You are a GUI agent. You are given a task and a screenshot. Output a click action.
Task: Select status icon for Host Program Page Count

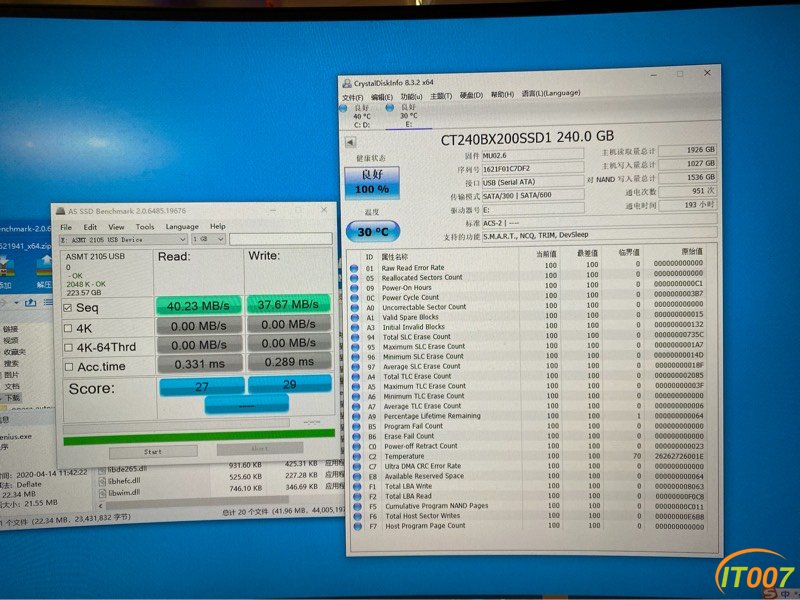(x=358, y=526)
